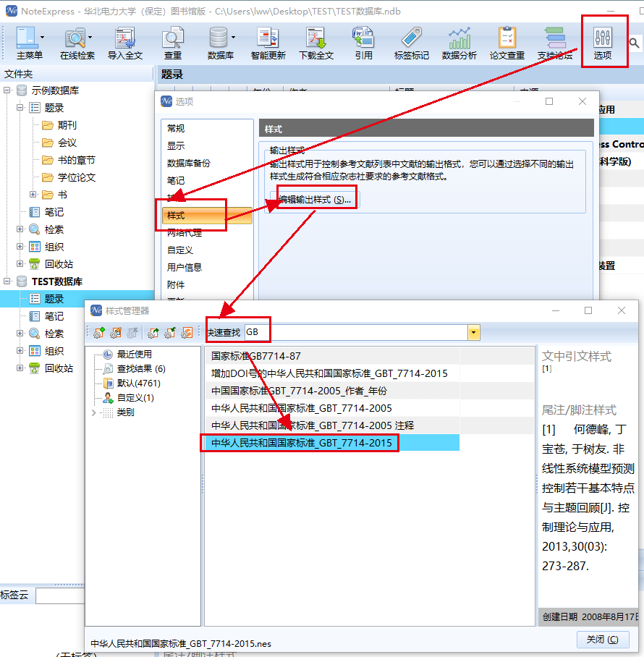Click the delete style icon with X
The width and height of the screenshot is (644, 657).
132,333
